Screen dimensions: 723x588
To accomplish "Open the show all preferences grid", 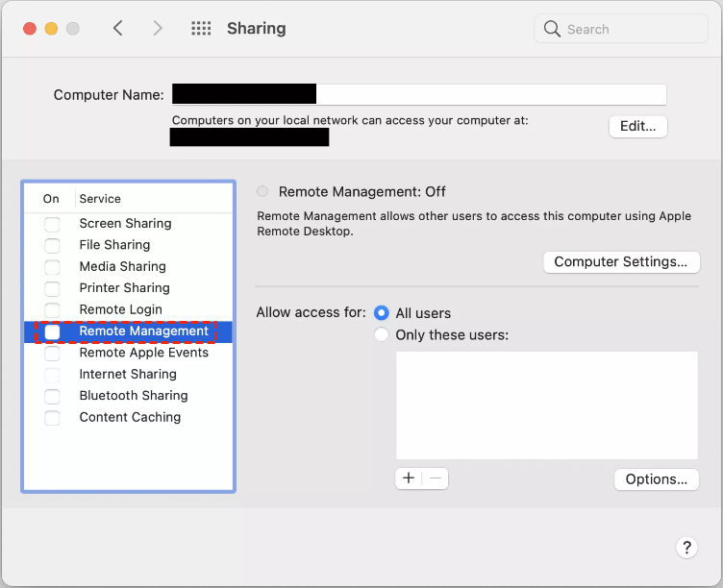I will tap(201, 29).
